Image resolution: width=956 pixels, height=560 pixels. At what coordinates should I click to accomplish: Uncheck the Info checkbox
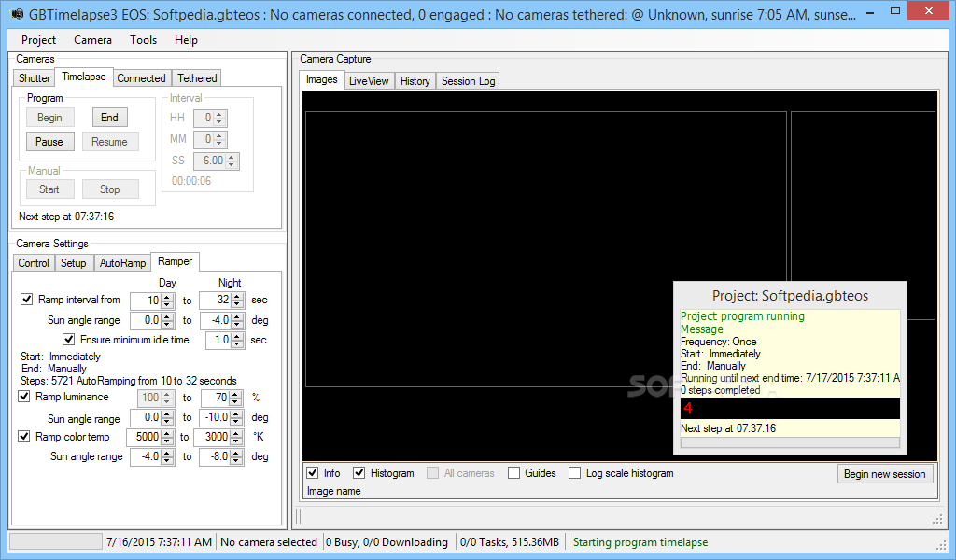click(313, 473)
